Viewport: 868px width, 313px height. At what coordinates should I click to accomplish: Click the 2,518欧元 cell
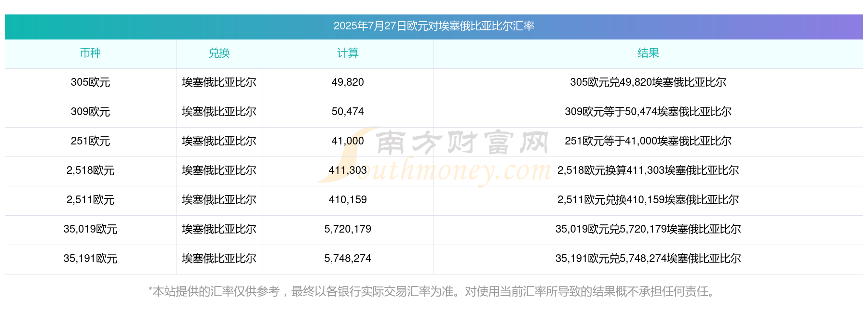click(90, 170)
